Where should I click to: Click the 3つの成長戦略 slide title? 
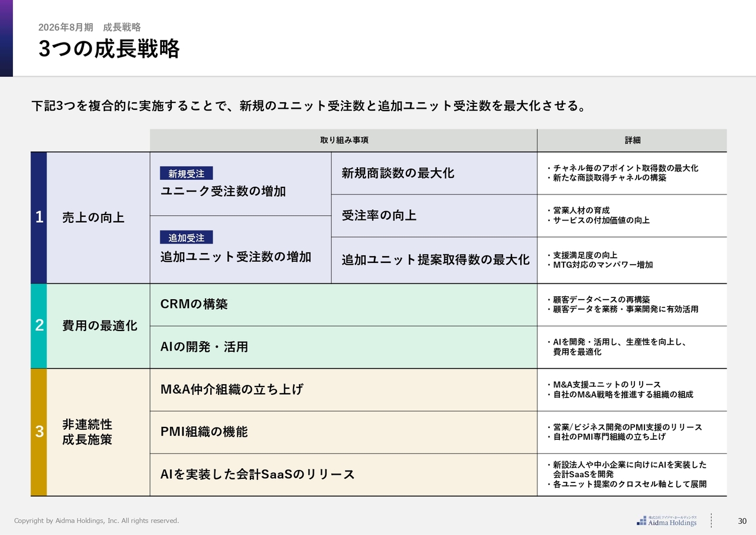click(109, 49)
